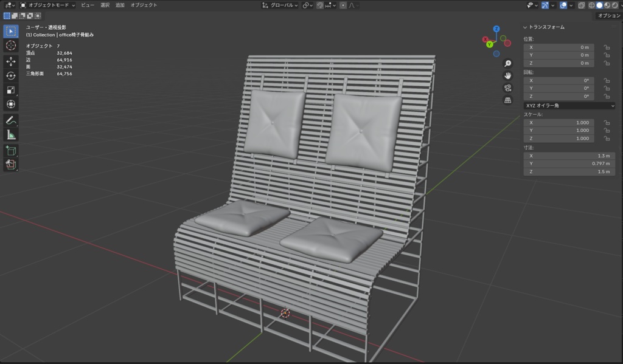Open the ビュー menu
The width and height of the screenshot is (623, 364).
coord(88,5)
